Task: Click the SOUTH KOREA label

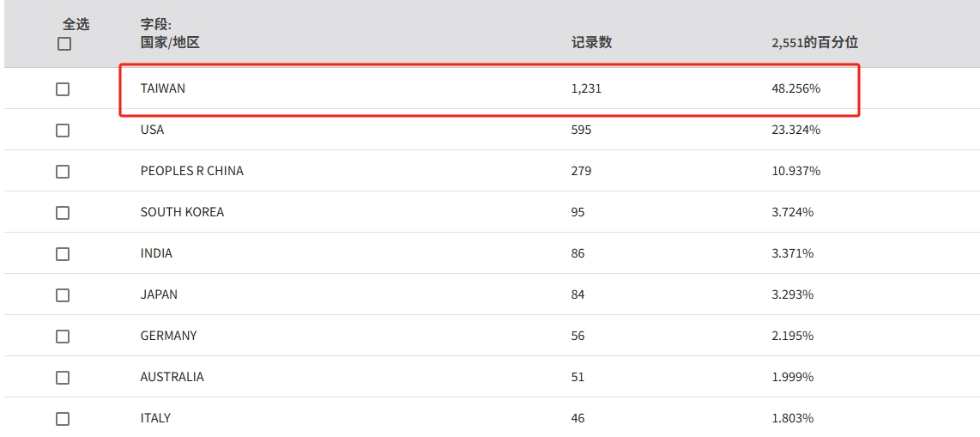Action: pos(182,212)
